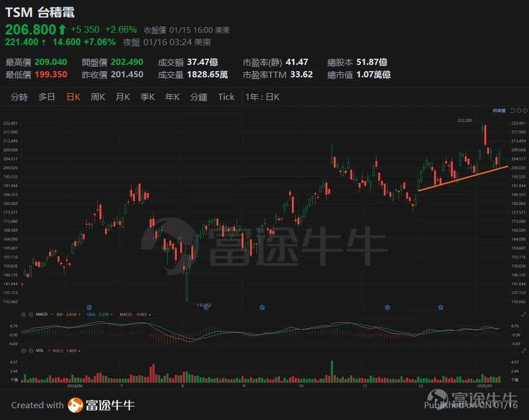Switch to the 多日 chart tab

point(46,97)
